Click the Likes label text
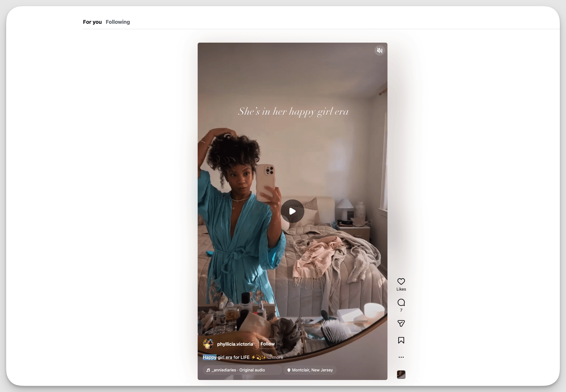The image size is (566, 392). tap(401, 289)
